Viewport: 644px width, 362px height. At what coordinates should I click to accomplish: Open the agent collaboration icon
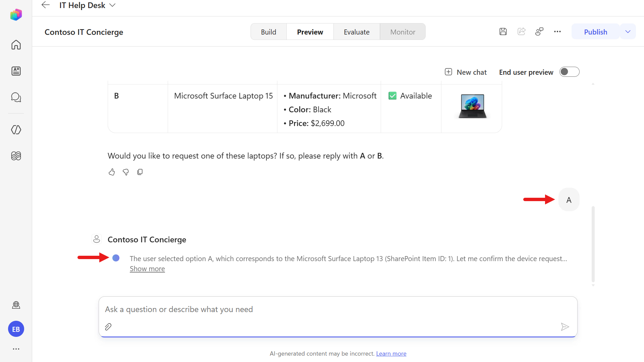coord(539,32)
